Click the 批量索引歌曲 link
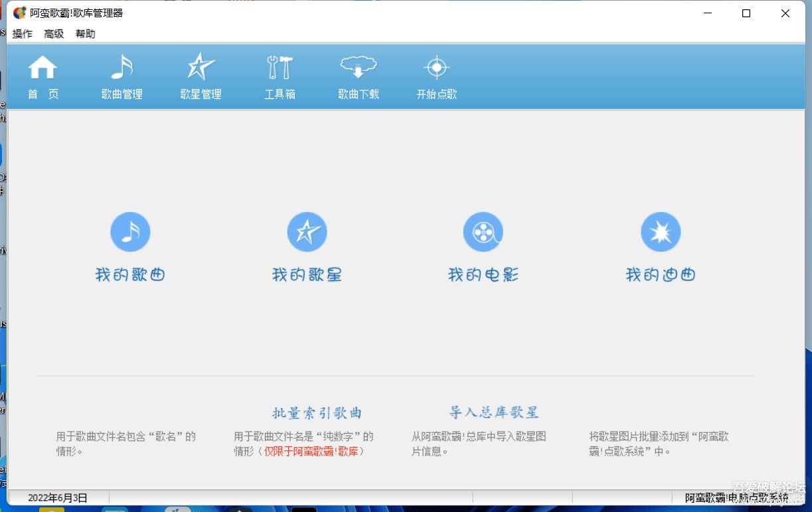 (317, 412)
